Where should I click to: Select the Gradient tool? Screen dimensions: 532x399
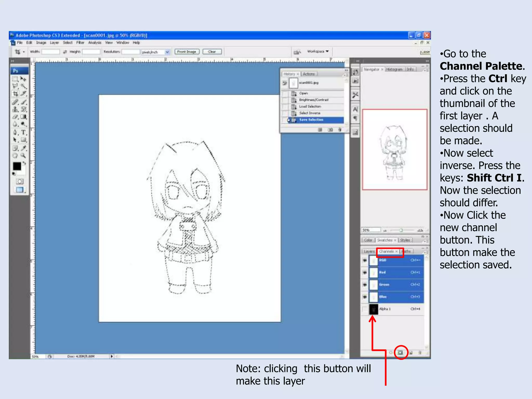[24, 117]
